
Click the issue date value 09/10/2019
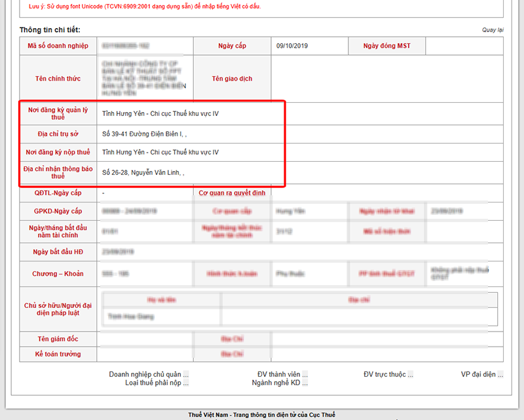point(291,46)
